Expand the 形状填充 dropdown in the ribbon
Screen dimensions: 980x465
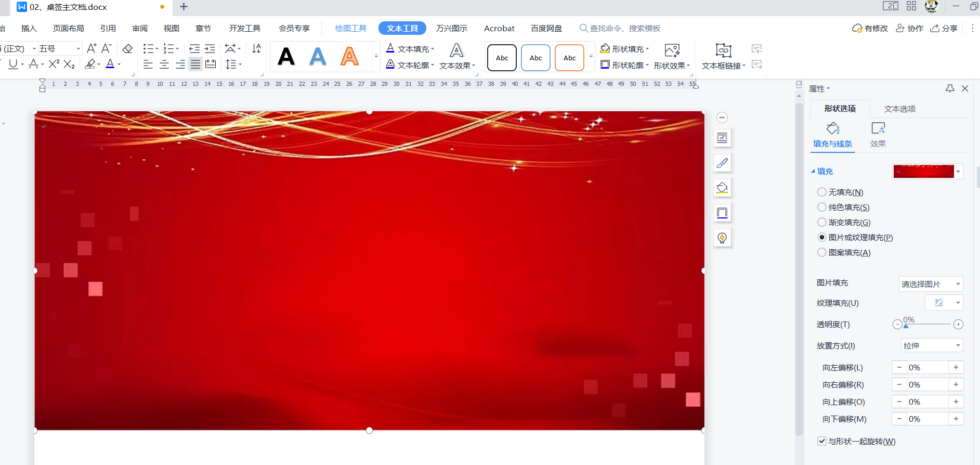coord(647,49)
